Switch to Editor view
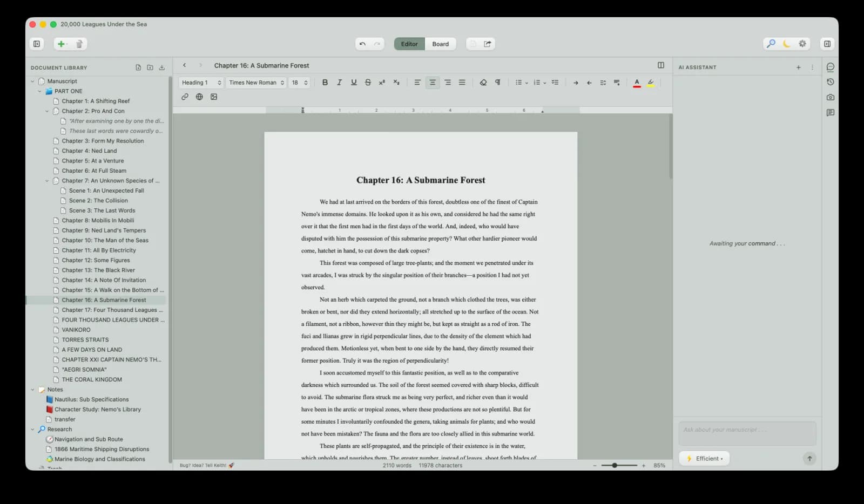The height and width of the screenshot is (504, 864). click(409, 44)
